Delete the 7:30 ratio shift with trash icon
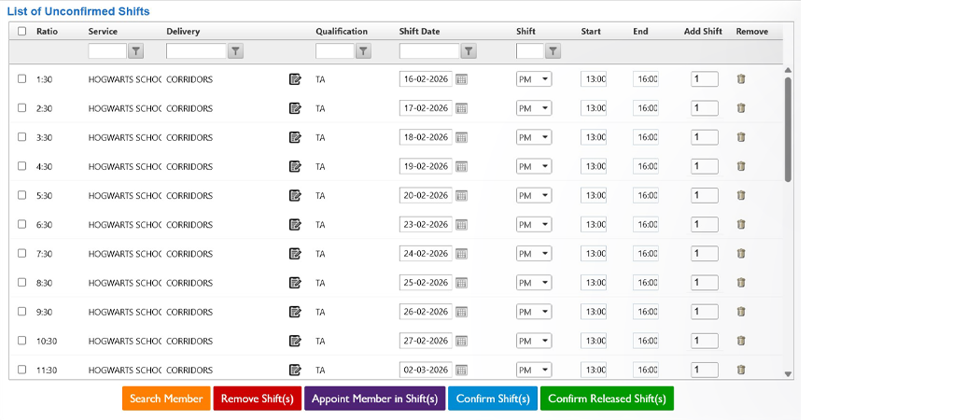 tap(741, 253)
